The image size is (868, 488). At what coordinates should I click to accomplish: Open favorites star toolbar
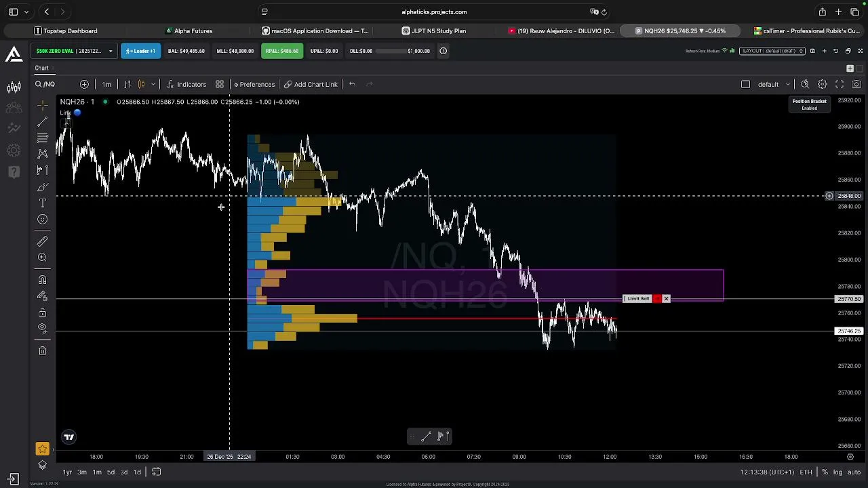42,449
